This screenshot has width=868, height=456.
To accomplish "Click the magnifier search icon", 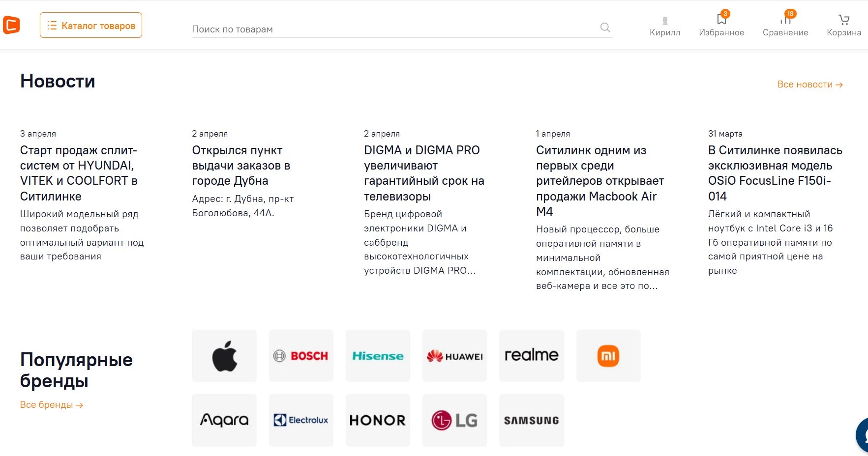I will (x=605, y=28).
